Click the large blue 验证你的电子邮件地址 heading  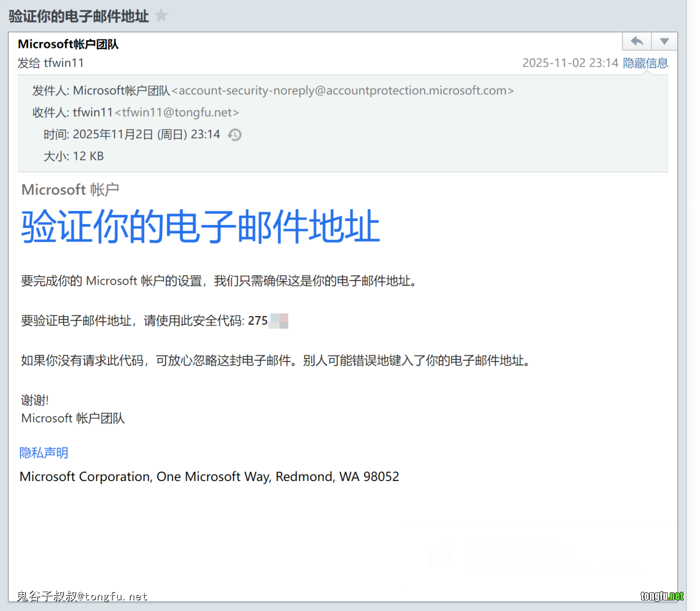pos(201,227)
